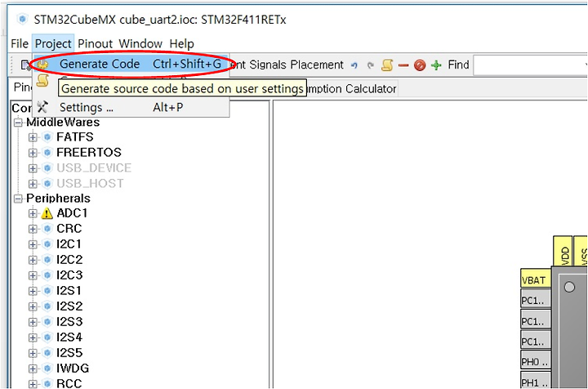Collapse the Peripherals tree node
588x389 pixels.
click(x=18, y=199)
